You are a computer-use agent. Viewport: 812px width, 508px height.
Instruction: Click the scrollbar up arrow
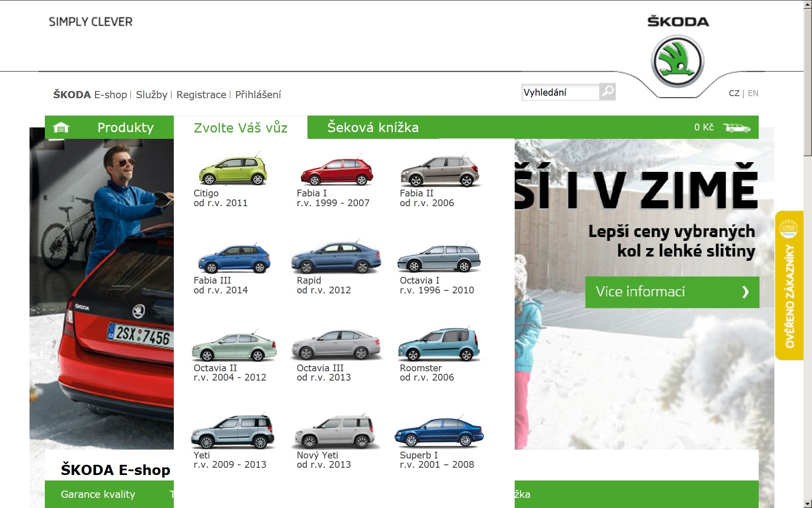[808, 4]
